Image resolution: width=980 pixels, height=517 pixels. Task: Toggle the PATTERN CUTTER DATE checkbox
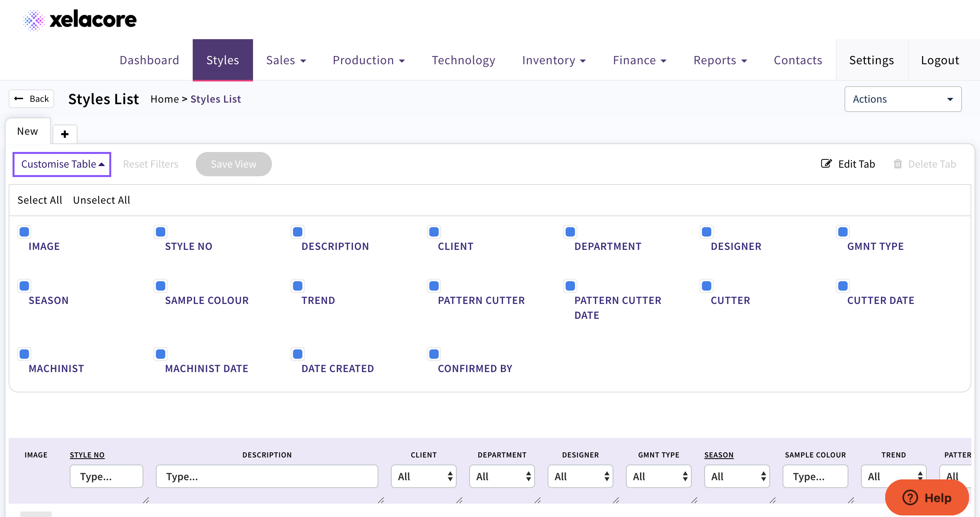click(570, 286)
